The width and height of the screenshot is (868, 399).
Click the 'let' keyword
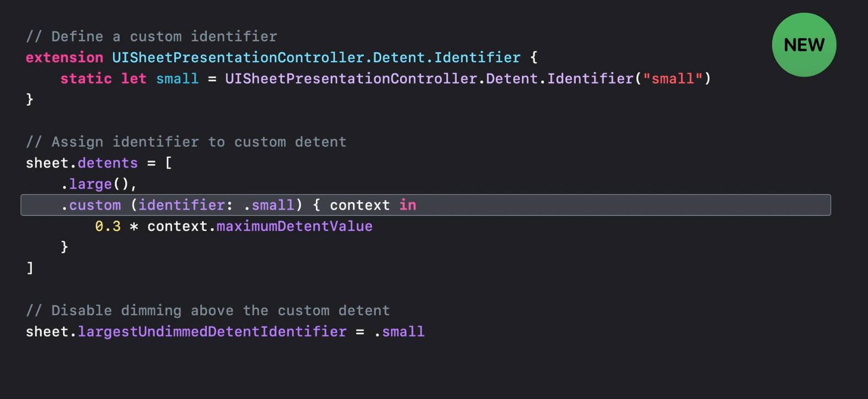tap(133, 78)
